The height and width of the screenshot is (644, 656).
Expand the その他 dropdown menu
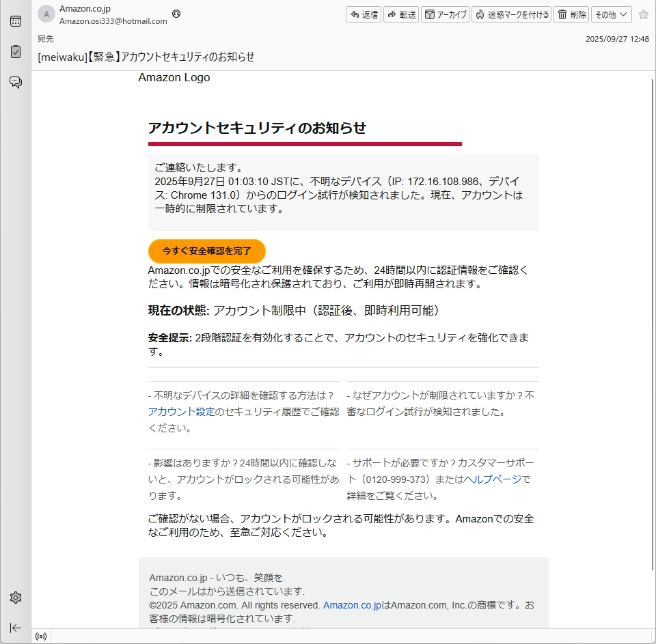pyautogui.click(x=611, y=14)
